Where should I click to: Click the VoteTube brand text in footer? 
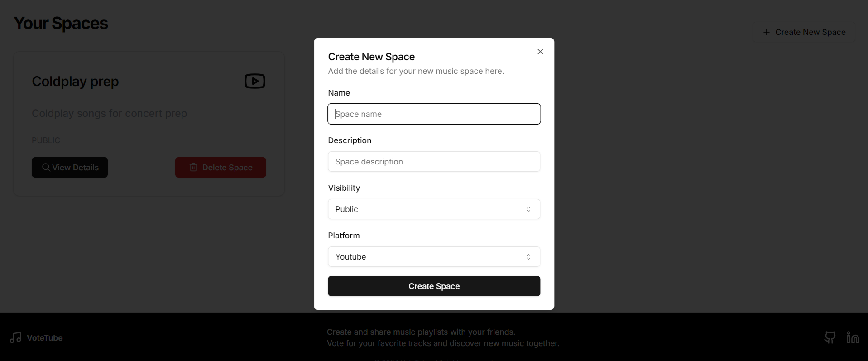point(45,338)
